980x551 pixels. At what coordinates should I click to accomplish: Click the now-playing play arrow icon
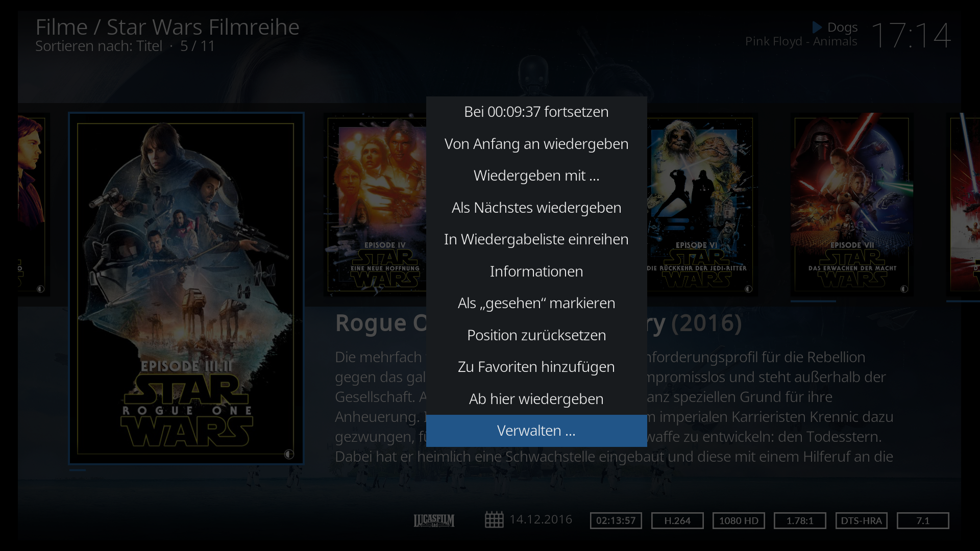817,27
